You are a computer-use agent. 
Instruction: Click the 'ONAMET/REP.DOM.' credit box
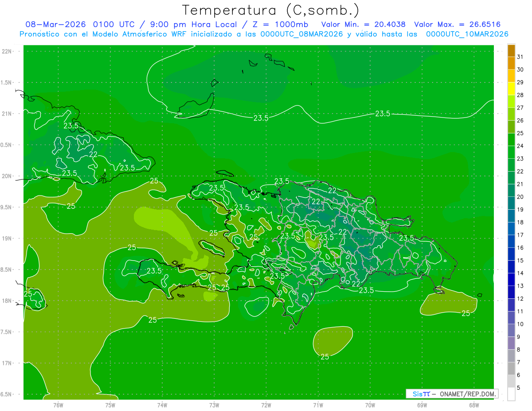pos(452,394)
